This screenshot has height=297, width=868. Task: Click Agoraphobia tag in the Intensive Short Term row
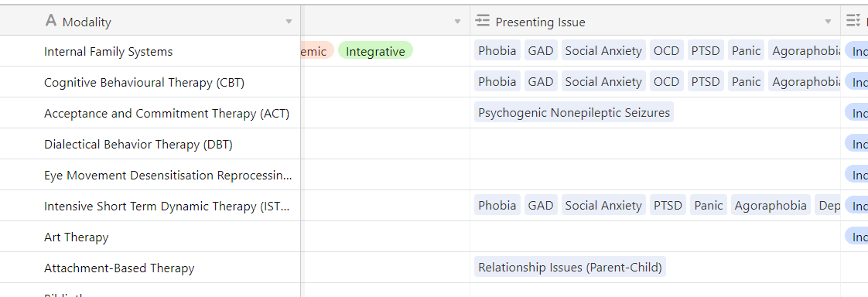tap(771, 206)
